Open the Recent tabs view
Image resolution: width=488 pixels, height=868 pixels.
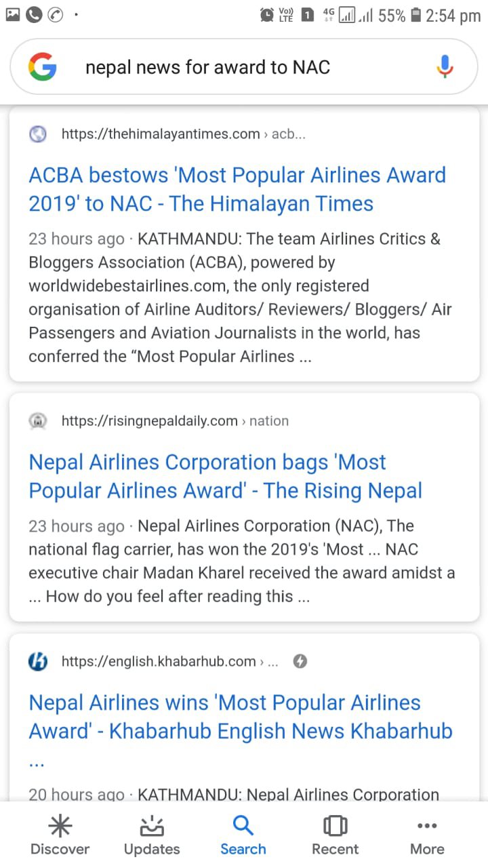pyautogui.click(x=335, y=835)
